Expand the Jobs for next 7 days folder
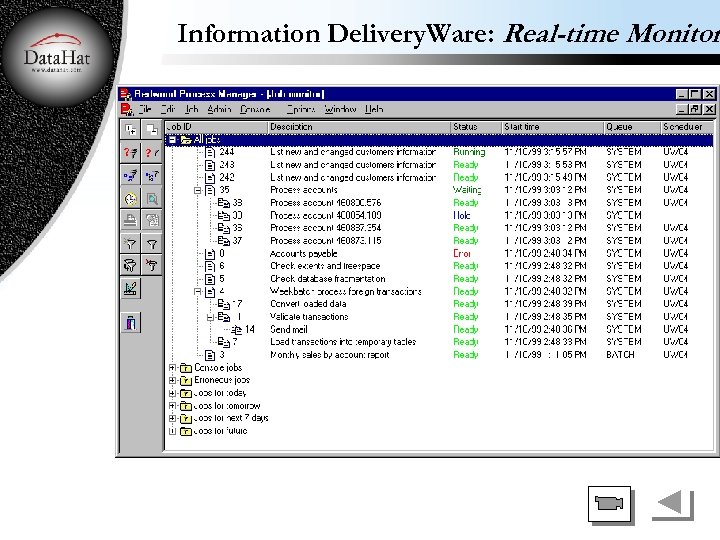This screenshot has width=720, height=540. pyautogui.click(x=172, y=418)
